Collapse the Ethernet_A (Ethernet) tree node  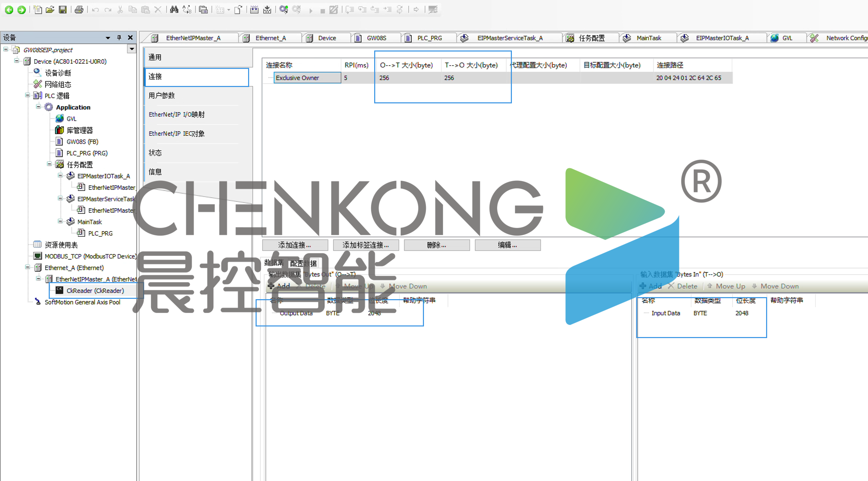pyautogui.click(x=28, y=267)
